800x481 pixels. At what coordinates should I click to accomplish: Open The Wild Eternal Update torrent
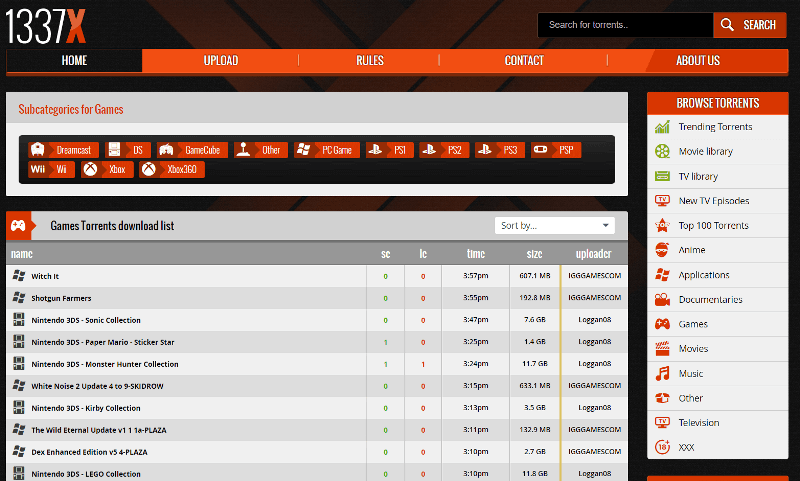click(99, 430)
